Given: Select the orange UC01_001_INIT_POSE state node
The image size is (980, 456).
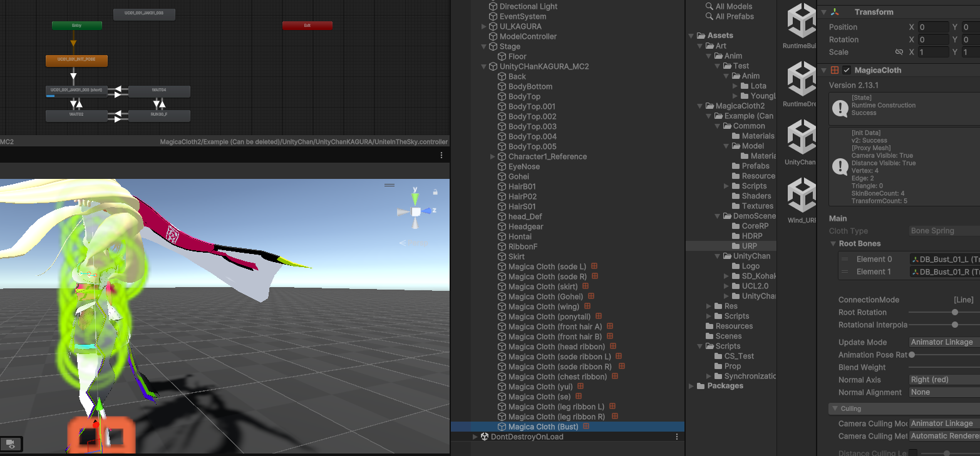Looking at the screenshot, I should click(76, 61).
